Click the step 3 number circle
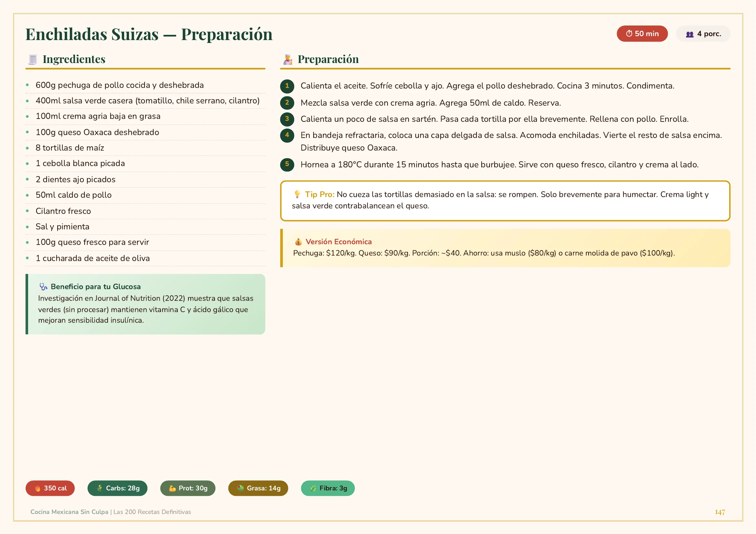Screen dimensions: 756x534 [x=287, y=119]
